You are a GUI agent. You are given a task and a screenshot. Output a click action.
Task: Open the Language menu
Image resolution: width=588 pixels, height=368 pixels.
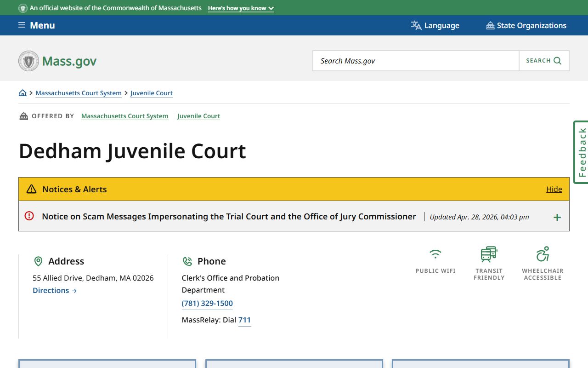pos(435,25)
